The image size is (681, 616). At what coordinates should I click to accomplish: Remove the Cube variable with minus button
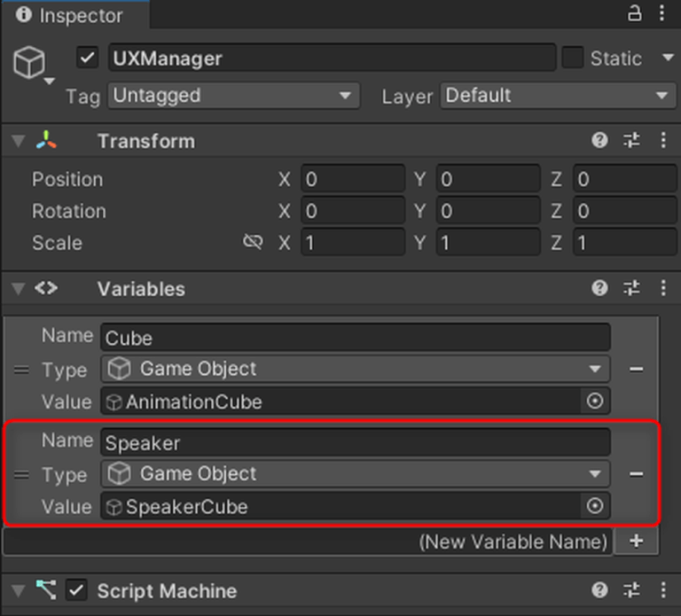coord(636,369)
